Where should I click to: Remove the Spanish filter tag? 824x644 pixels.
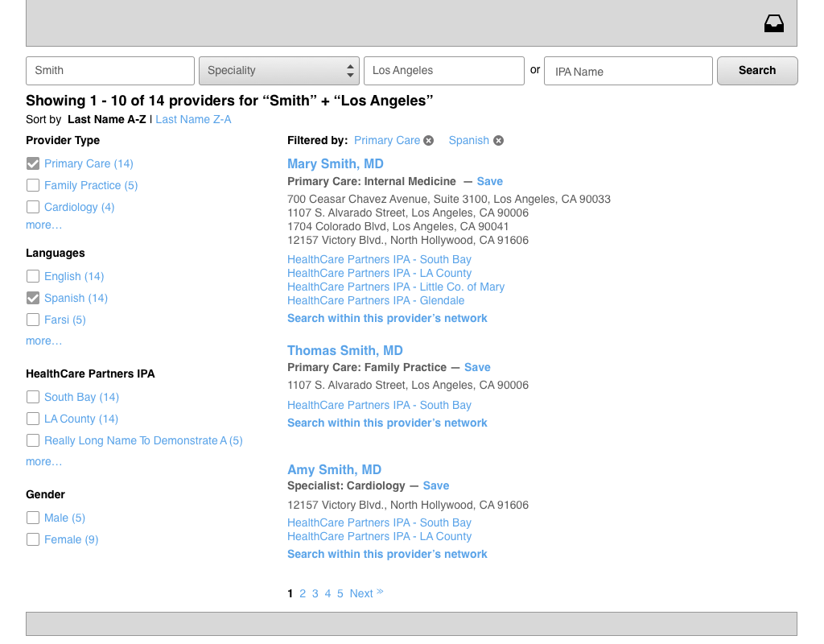click(498, 141)
